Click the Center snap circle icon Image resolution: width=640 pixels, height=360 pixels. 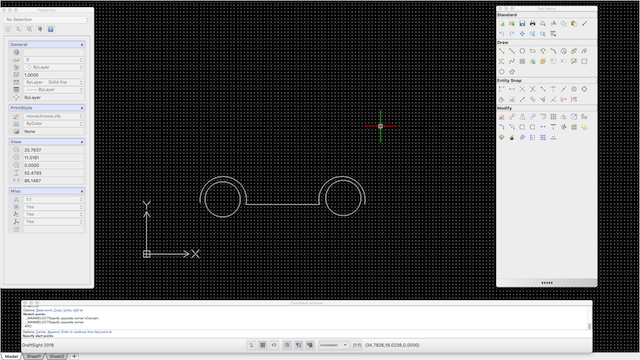click(x=574, y=89)
